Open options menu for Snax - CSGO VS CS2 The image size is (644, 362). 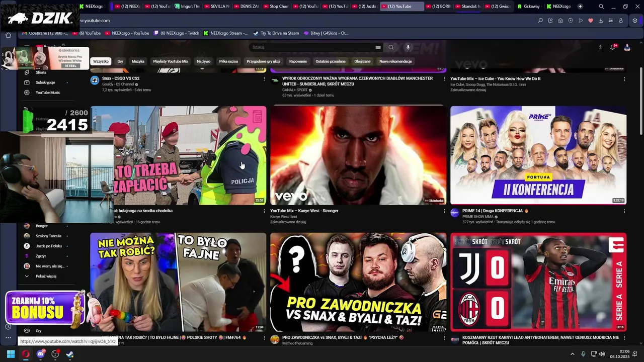[264, 79]
